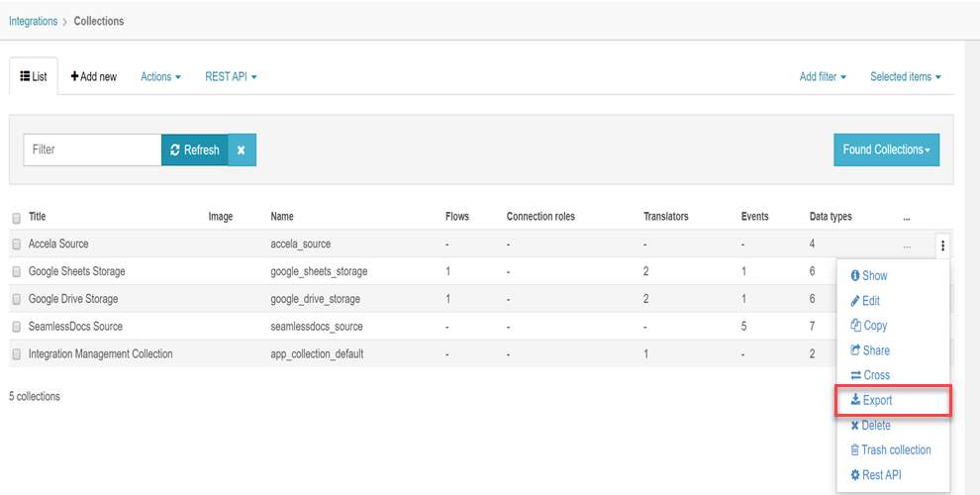Click the 5 collections count text
The image size is (980, 495).
pos(35,396)
